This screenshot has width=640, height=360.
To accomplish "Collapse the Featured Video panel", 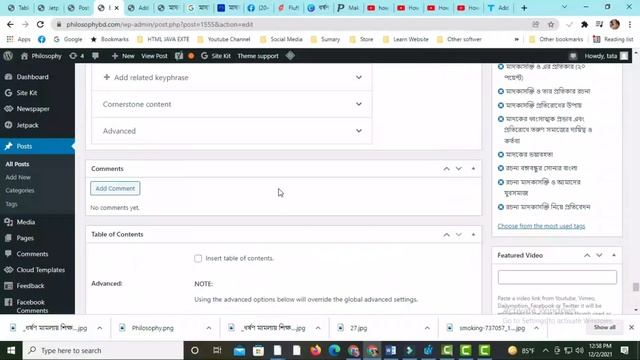I will 614,255.
